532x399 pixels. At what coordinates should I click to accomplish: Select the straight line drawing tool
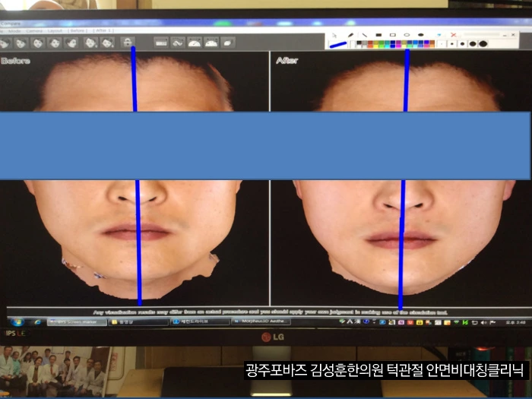coord(365,35)
